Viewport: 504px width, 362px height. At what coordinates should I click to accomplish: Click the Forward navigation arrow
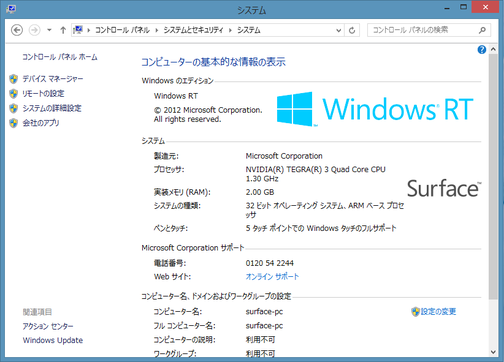coord(34,30)
